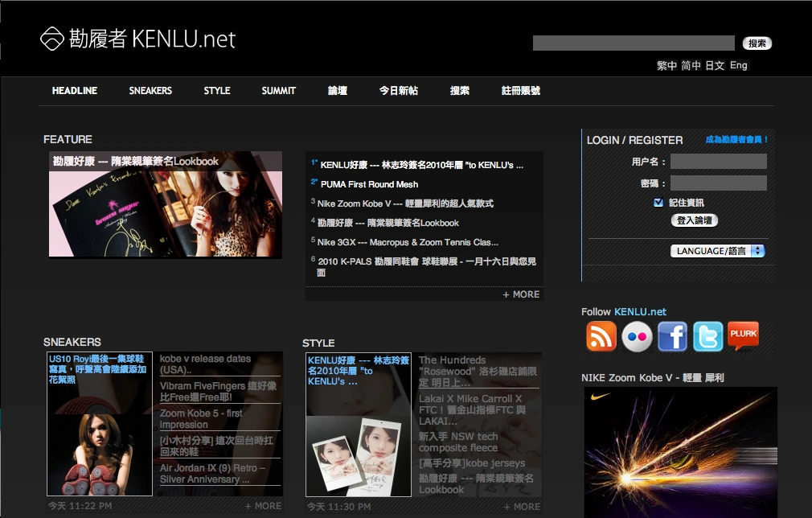Open the STYLE navigation menu item
Viewport: 812px width, 518px height.
point(217,91)
